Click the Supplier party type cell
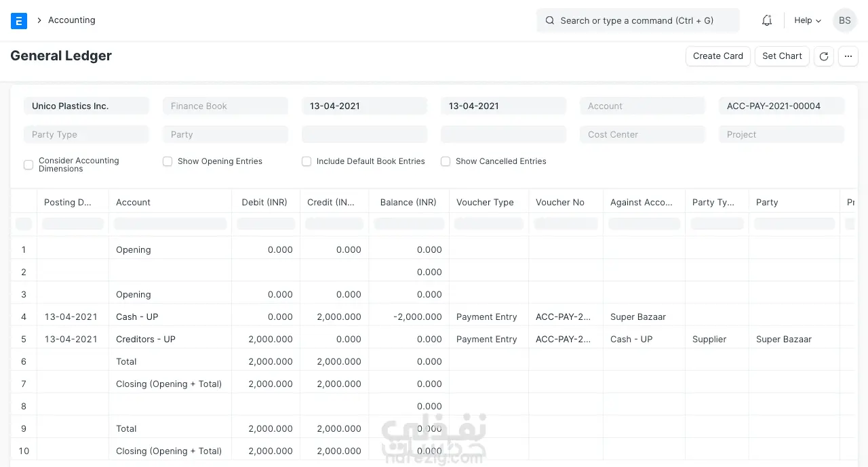 click(717, 339)
